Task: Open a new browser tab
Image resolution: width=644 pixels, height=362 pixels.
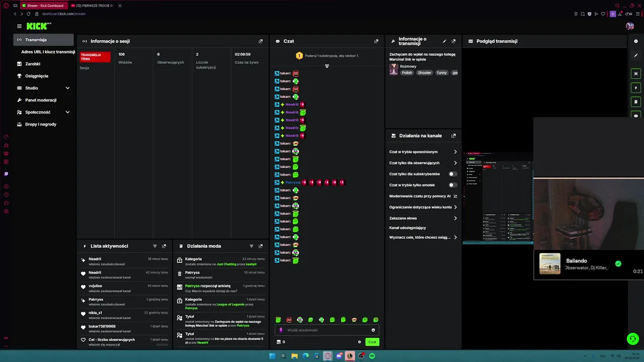Action: [120, 6]
